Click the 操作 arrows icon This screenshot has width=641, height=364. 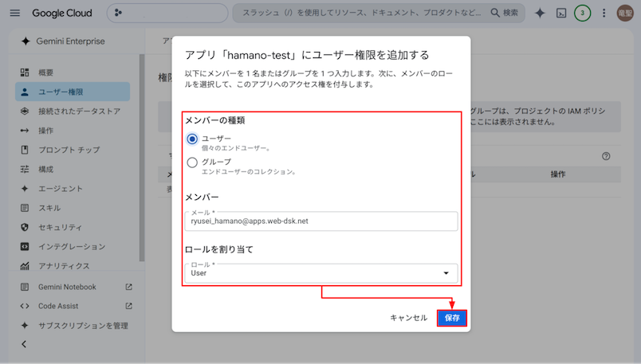pyautogui.click(x=25, y=131)
